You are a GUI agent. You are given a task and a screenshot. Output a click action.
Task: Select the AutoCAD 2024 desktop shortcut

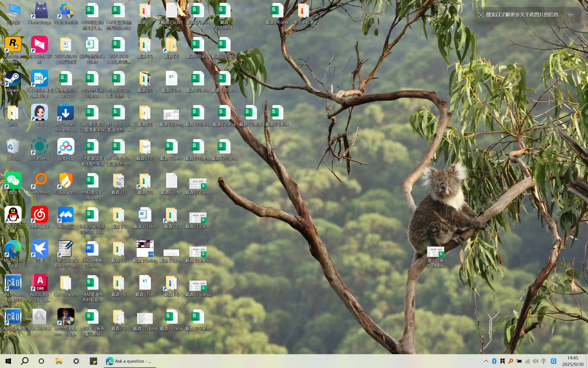[39, 289]
